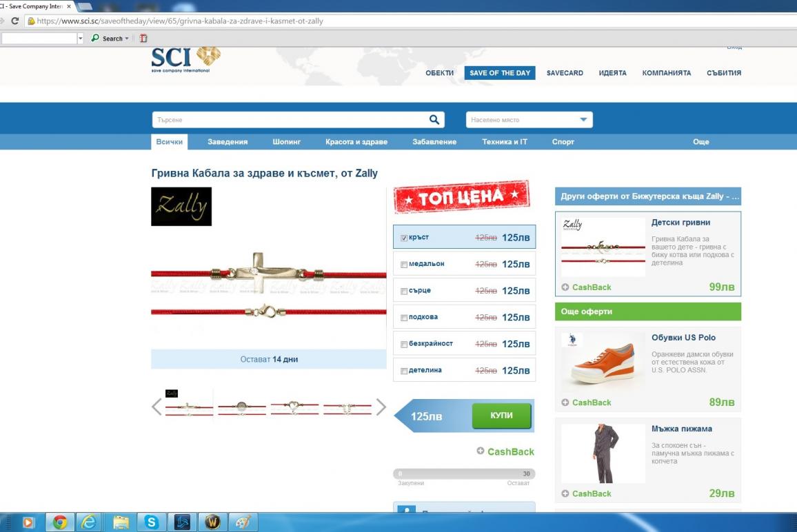Check the детелина option checkbox

[404, 371]
